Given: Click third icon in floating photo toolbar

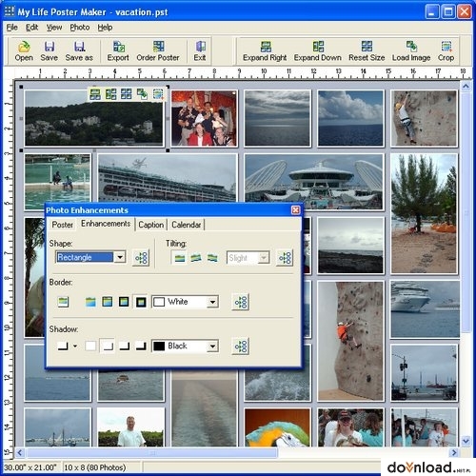Looking at the screenshot, I should pyautogui.click(x=126, y=94).
